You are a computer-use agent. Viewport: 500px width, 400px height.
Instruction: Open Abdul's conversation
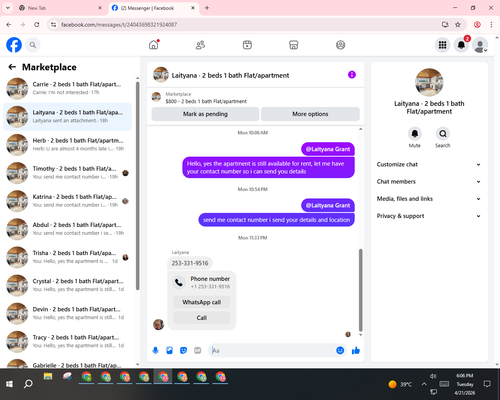pyautogui.click(x=67, y=229)
